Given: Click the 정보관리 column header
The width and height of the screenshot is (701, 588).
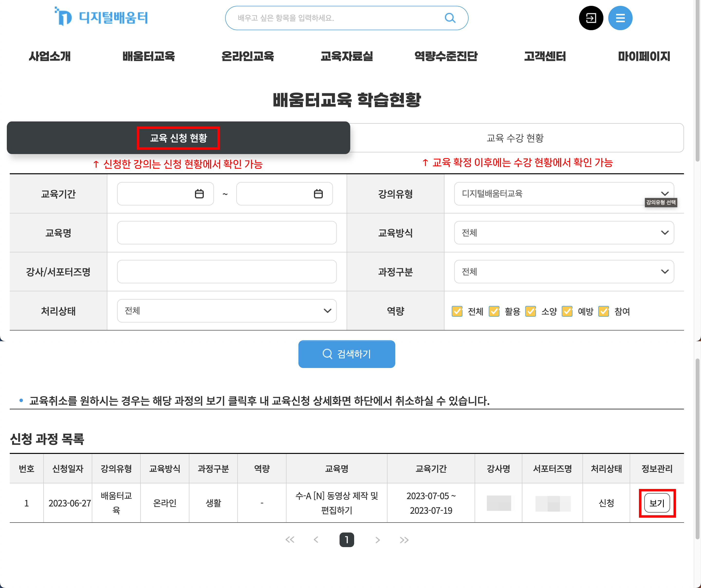Looking at the screenshot, I should [x=657, y=469].
